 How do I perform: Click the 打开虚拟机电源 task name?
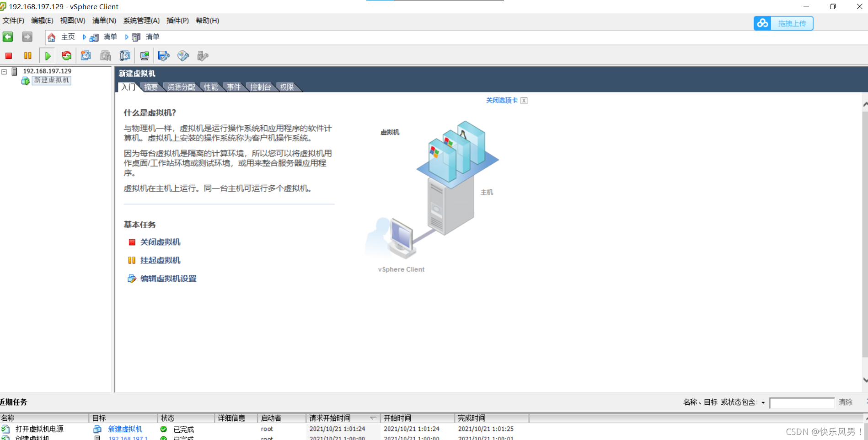coord(39,429)
